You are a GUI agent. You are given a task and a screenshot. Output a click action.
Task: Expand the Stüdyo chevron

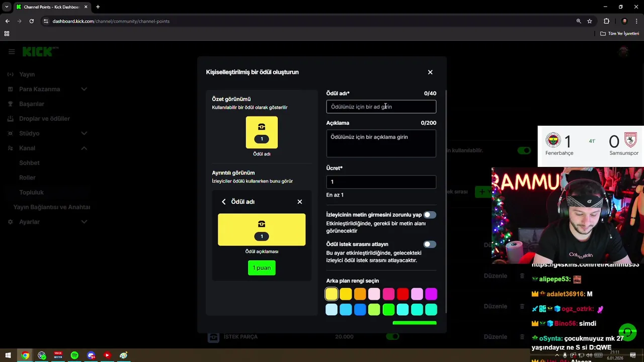[84, 133]
